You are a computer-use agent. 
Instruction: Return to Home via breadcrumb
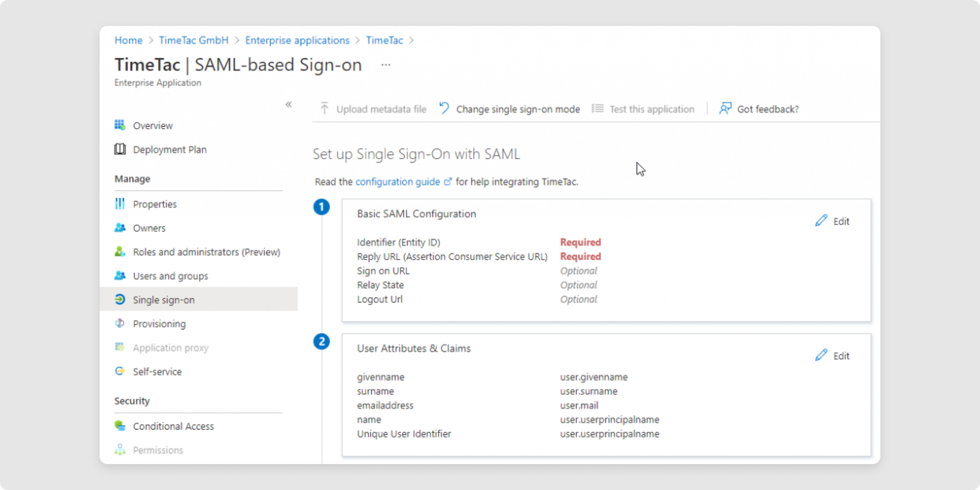[x=128, y=40]
